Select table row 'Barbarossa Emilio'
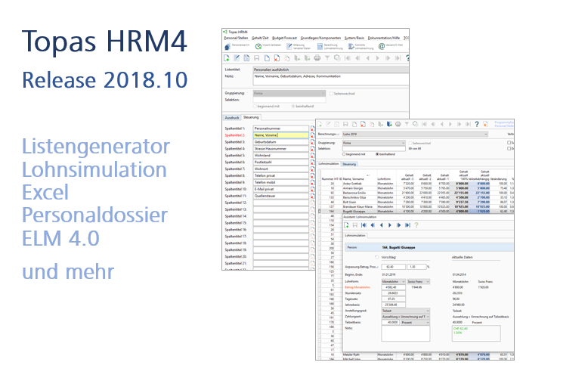 pos(416,193)
